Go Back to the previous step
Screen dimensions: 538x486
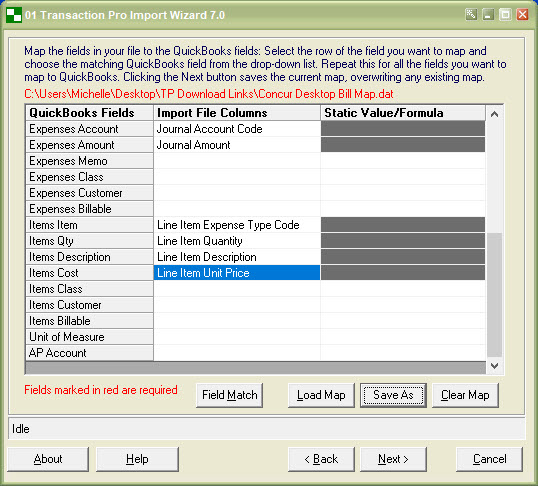pyautogui.click(x=321, y=459)
